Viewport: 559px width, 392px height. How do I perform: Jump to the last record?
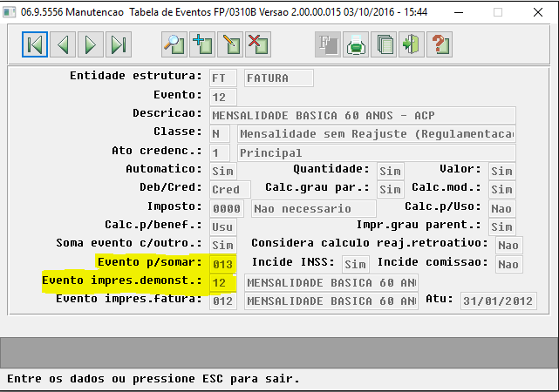pyautogui.click(x=119, y=44)
